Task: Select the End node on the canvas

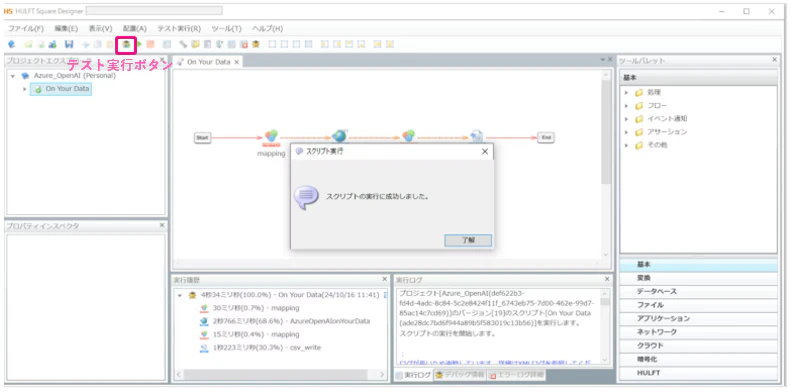Action: (546, 138)
